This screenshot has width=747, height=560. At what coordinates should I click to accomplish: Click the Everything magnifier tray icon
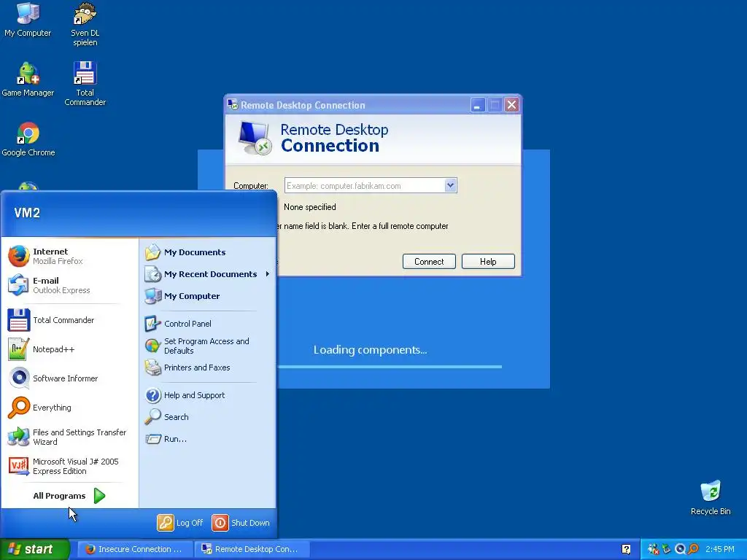pos(693,549)
